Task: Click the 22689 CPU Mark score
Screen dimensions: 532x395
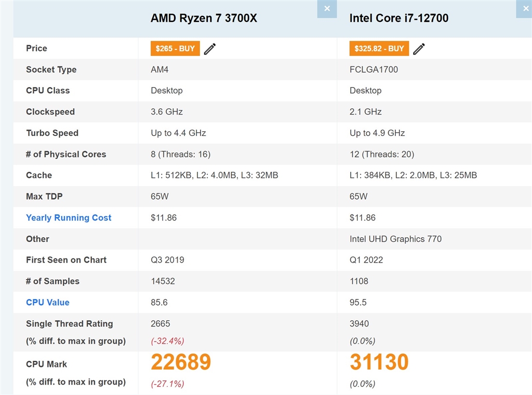Action: (x=181, y=362)
